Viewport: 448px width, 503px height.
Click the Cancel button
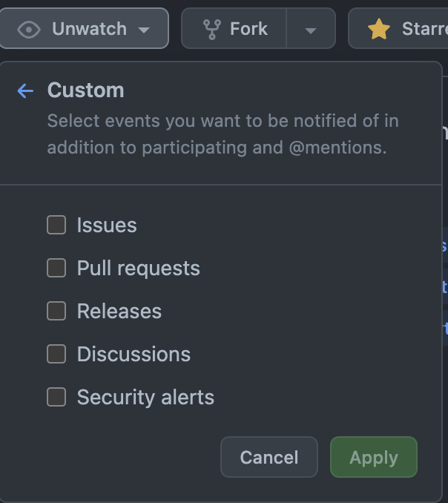[269, 457]
